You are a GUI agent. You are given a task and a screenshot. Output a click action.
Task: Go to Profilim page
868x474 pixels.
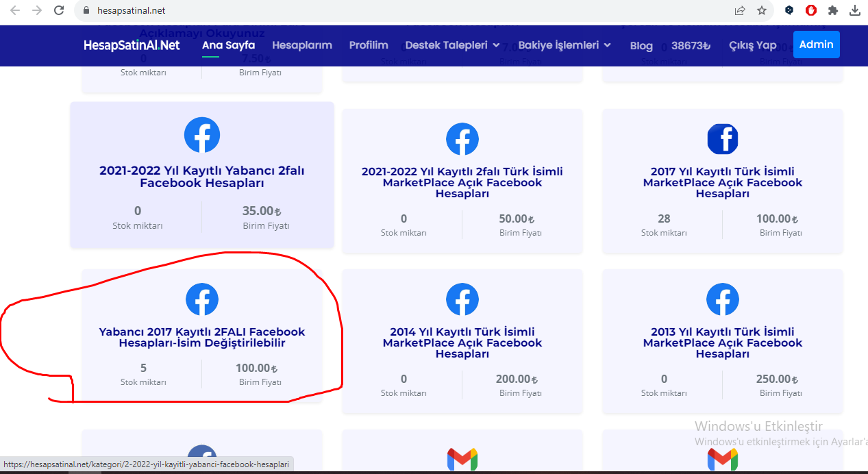point(369,45)
